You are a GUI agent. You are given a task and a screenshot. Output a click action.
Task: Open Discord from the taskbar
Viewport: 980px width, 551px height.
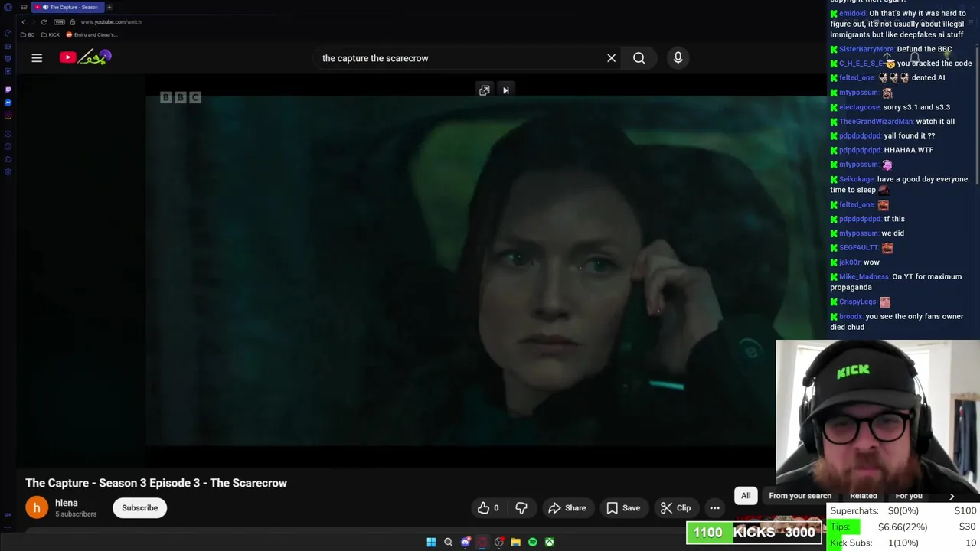click(x=465, y=542)
